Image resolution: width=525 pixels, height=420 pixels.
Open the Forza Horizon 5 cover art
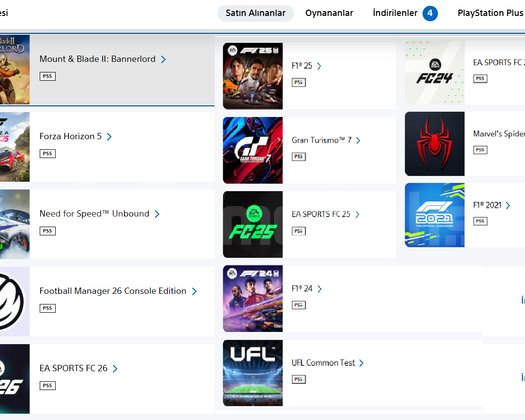click(x=15, y=147)
